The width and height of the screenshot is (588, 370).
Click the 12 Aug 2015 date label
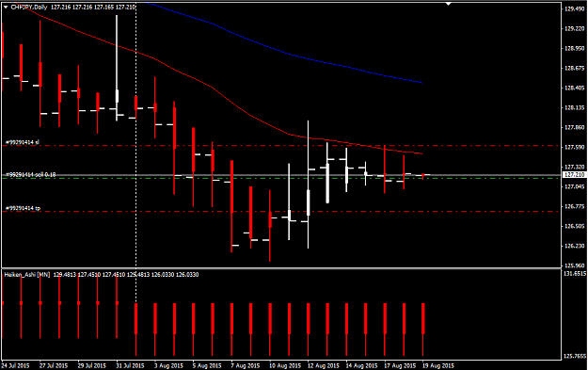tap(324, 365)
